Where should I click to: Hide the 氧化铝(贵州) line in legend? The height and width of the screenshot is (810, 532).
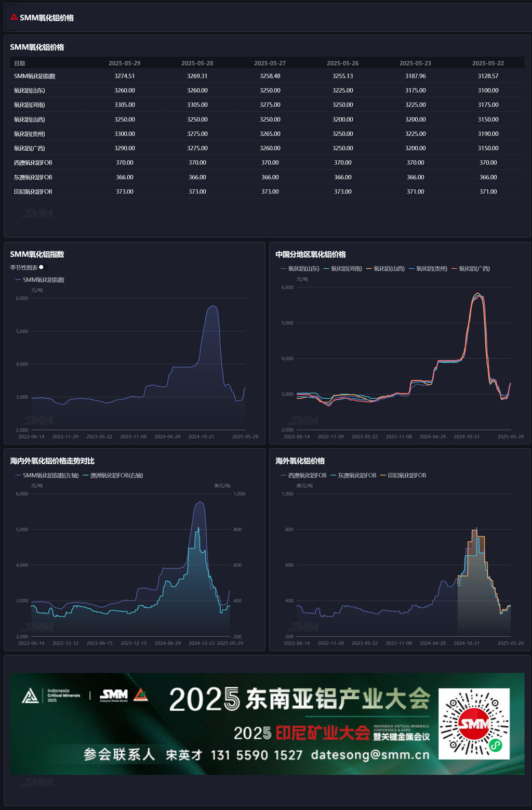pos(428,269)
